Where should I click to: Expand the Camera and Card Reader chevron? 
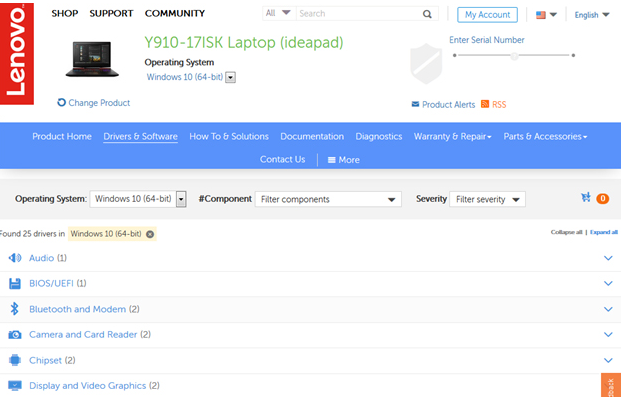(x=608, y=334)
